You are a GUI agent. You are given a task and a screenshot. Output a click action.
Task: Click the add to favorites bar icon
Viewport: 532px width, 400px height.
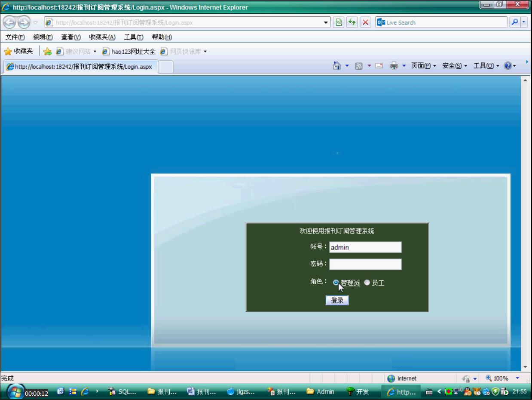coord(48,52)
